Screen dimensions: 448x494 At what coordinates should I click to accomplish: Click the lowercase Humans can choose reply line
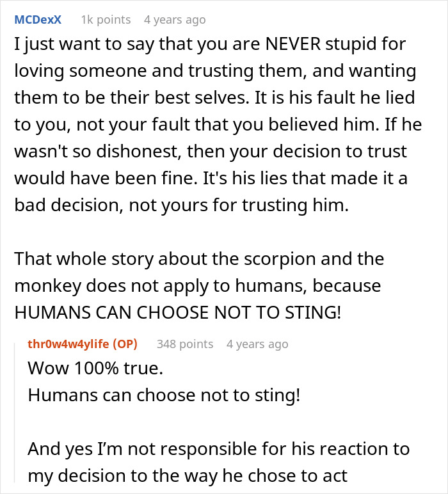click(x=163, y=395)
